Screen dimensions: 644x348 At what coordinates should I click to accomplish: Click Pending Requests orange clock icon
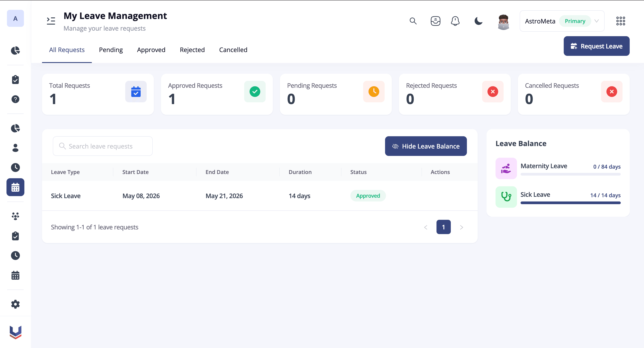tap(374, 91)
